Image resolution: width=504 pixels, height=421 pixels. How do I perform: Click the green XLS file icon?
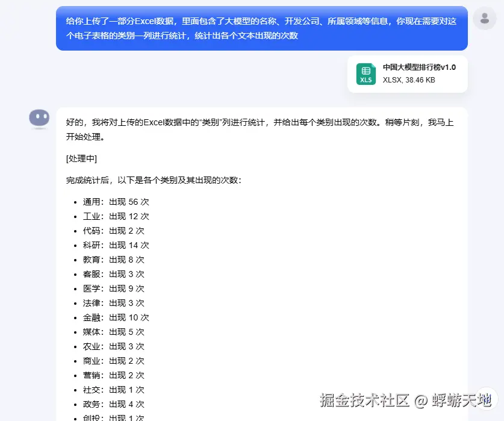[366, 74]
